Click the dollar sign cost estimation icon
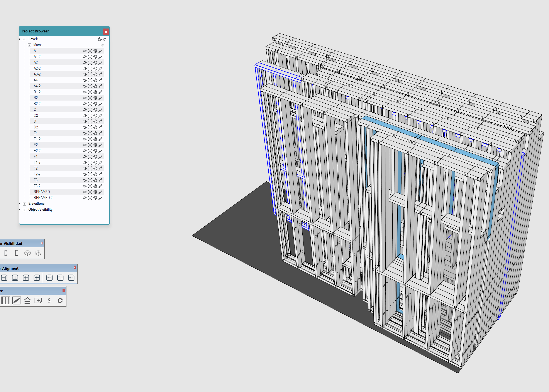The width and height of the screenshot is (549, 392). (49, 301)
